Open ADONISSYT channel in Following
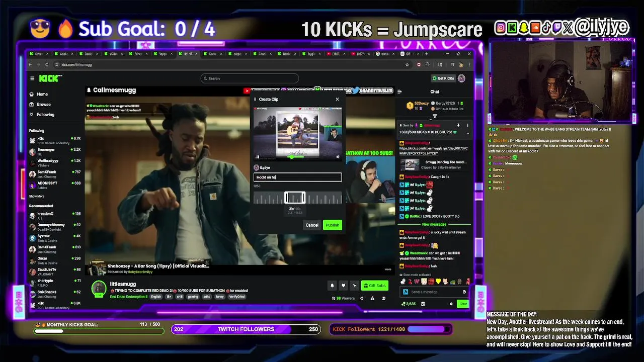 pyautogui.click(x=54, y=185)
